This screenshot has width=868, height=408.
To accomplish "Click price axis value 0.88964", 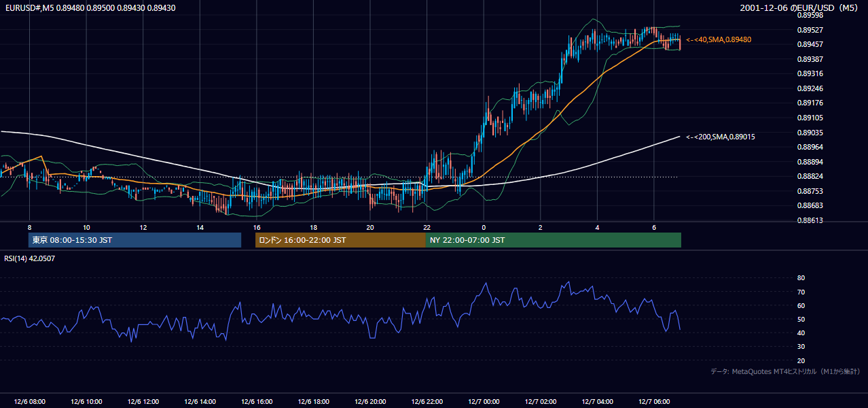I will pyautogui.click(x=810, y=147).
